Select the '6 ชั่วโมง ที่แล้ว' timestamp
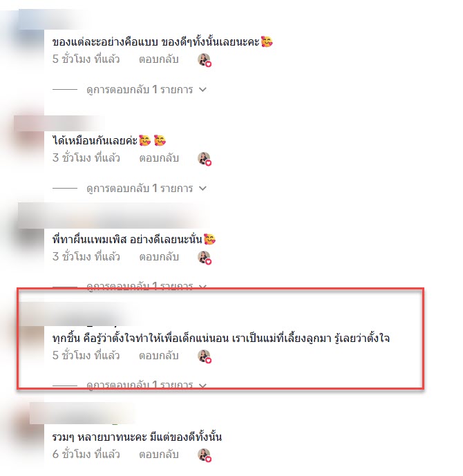 click(x=86, y=455)
